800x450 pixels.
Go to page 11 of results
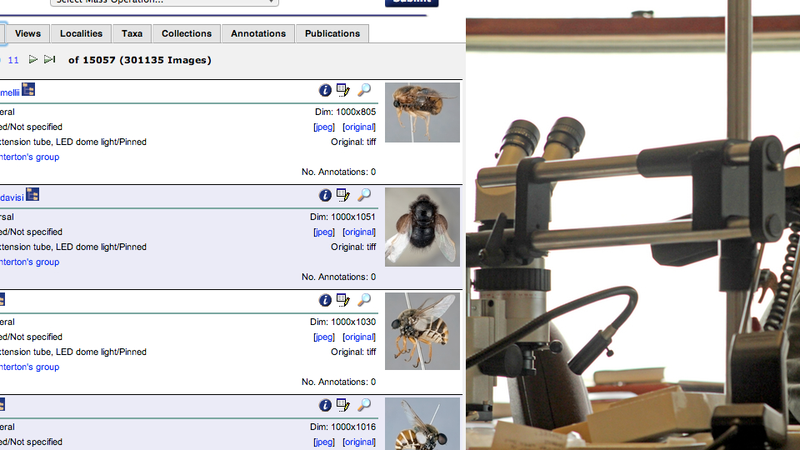coord(13,60)
